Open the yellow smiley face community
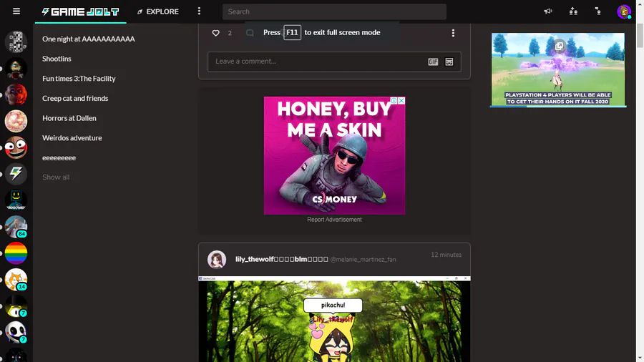The width and height of the screenshot is (644, 362). click(x=16, y=200)
